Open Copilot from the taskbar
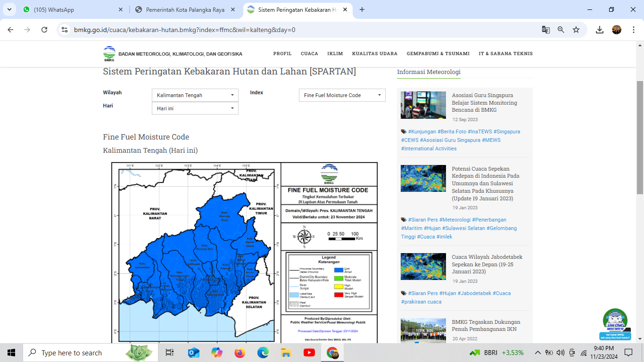Viewport: 644px width, 362px height. (x=217, y=353)
